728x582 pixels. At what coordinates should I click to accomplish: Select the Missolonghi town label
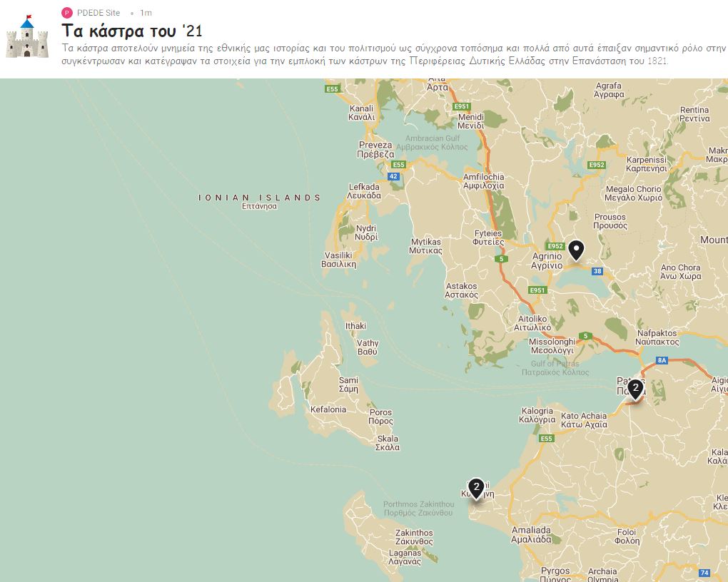tap(552, 346)
